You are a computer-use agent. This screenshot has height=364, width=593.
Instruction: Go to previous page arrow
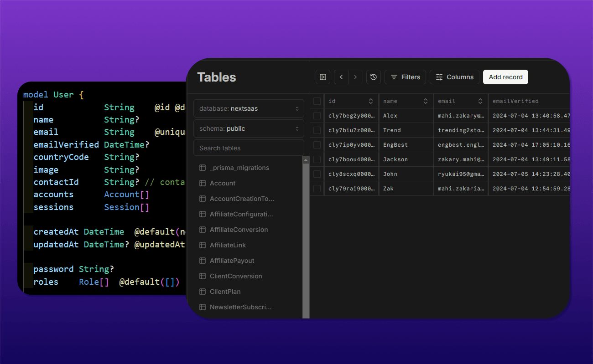341,77
